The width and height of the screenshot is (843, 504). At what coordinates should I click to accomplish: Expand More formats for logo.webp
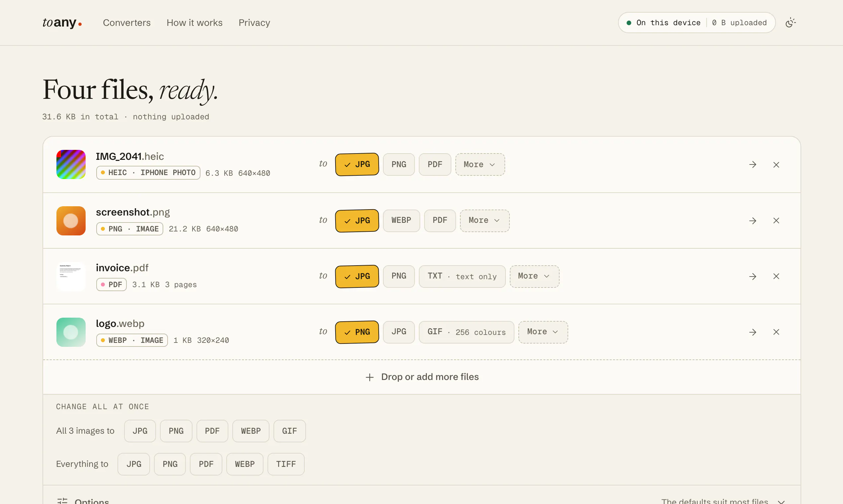click(x=543, y=332)
